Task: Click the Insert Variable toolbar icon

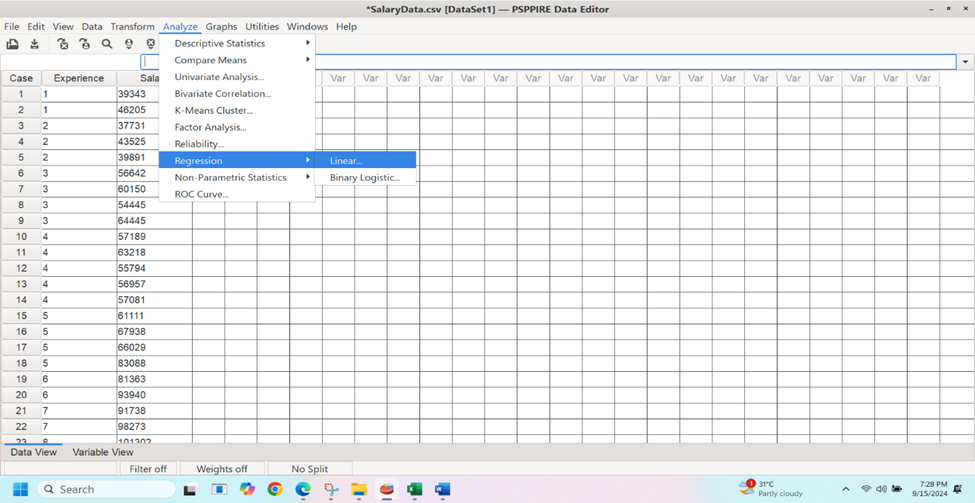Action: (150, 44)
